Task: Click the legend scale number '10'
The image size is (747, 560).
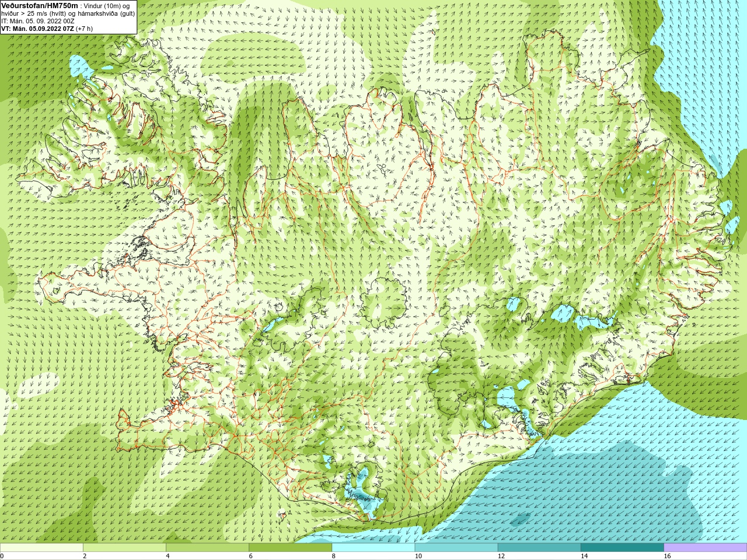Action: tap(418, 556)
